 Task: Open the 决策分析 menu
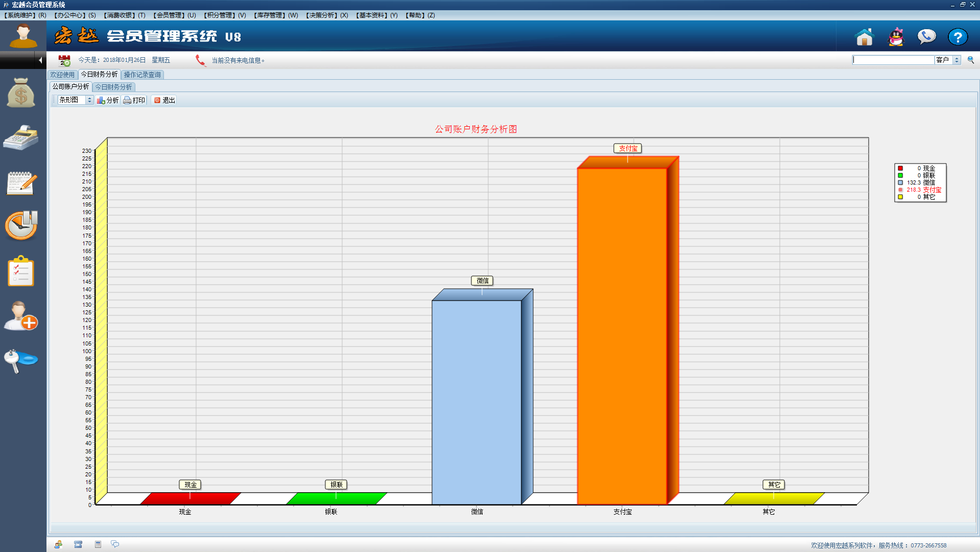(327, 15)
